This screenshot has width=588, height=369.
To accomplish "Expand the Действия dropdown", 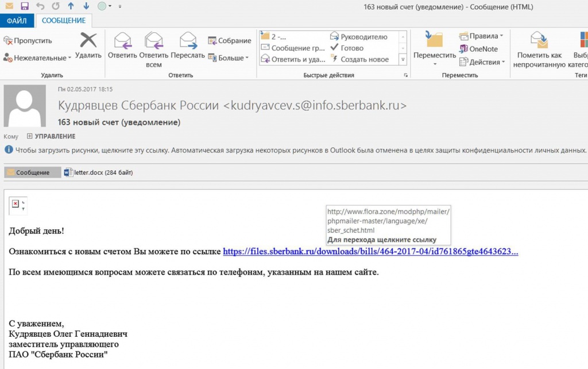I will tap(482, 62).
